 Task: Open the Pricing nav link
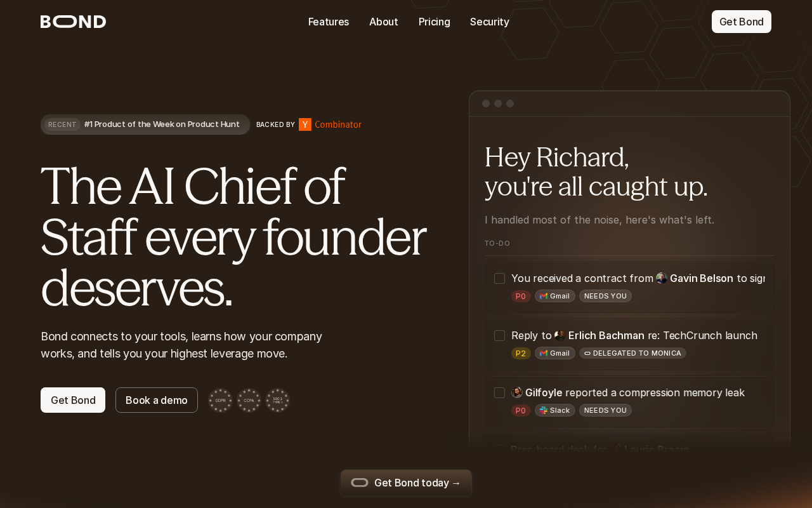point(435,22)
